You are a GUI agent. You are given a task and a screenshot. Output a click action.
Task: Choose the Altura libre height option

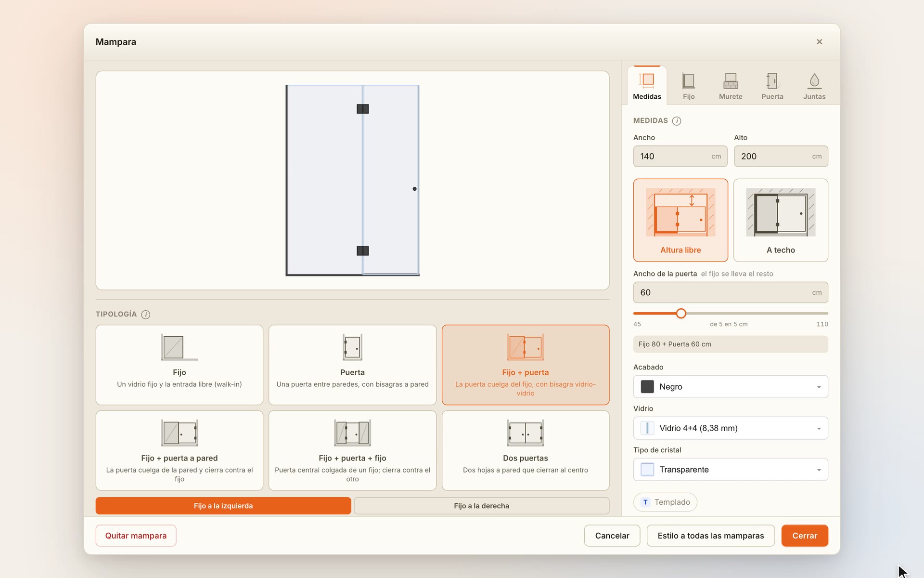pyautogui.click(x=680, y=220)
